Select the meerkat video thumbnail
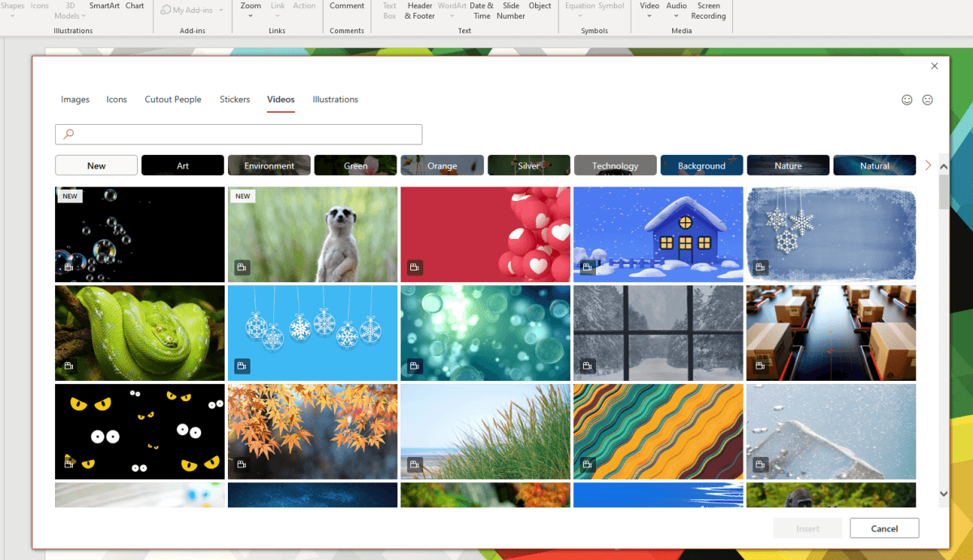Viewport: 973px width, 560px height. click(x=312, y=234)
